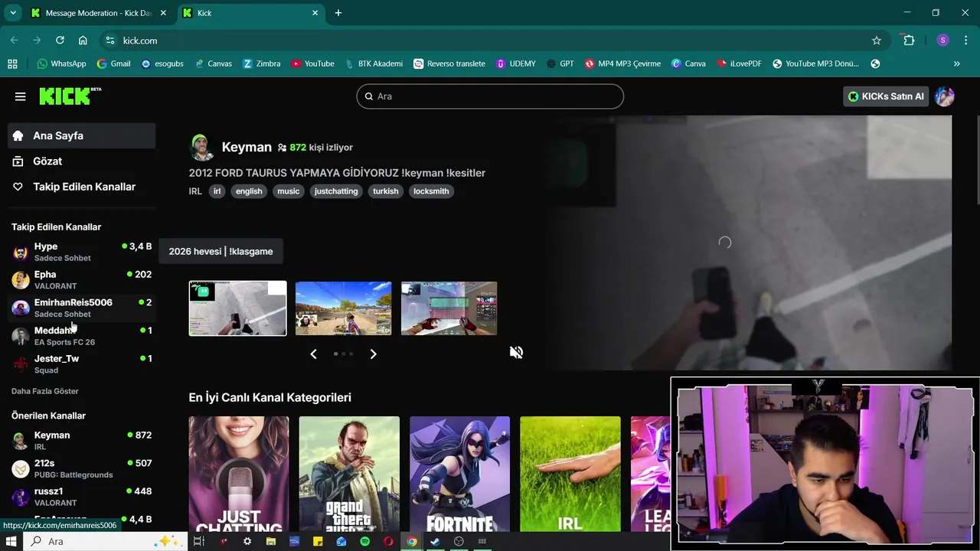Click KICKs Satın Al button
This screenshot has width=980, height=551.
point(886,96)
